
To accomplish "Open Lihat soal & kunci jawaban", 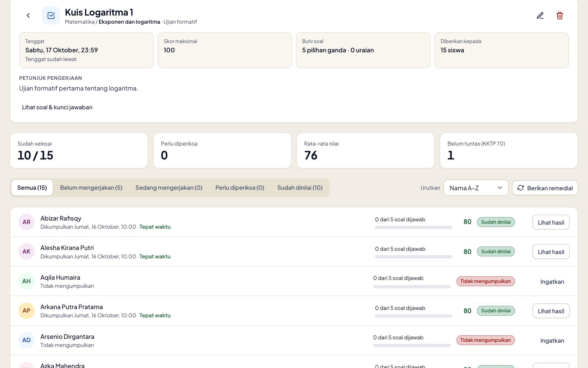I will pos(57,107).
